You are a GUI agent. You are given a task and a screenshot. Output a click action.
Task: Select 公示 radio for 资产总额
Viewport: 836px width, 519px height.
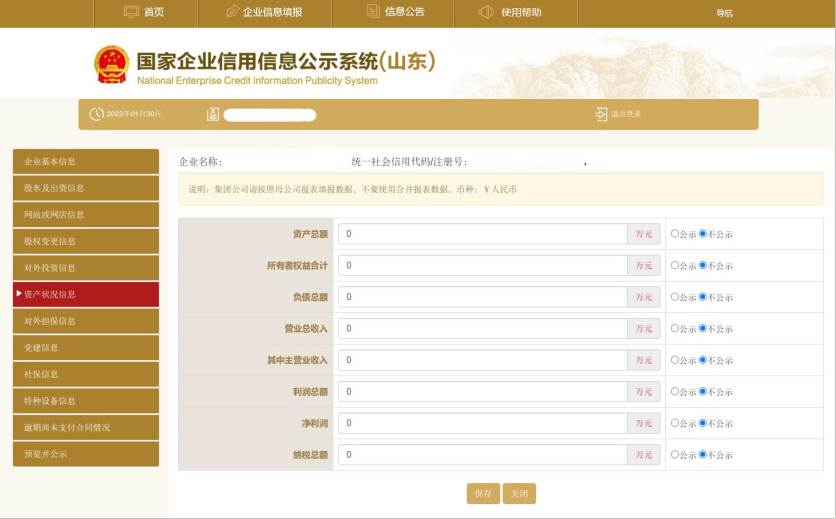tap(675, 234)
